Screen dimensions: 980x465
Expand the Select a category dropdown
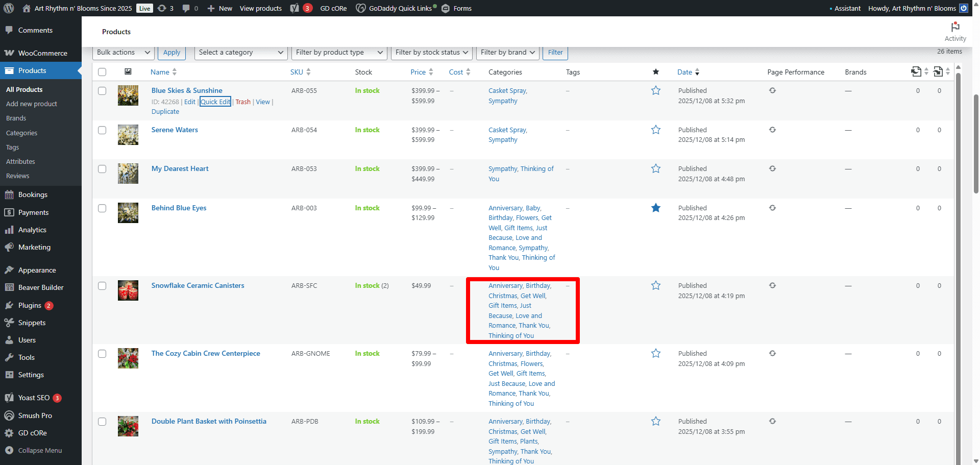click(x=240, y=53)
